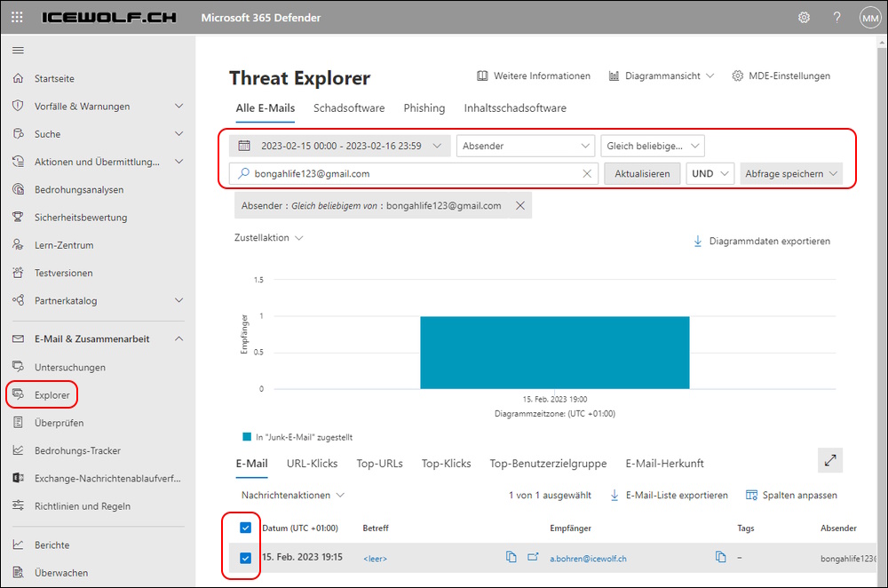The image size is (888, 588).
Task: Expand Suche section chevron
Action: pyautogui.click(x=179, y=134)
